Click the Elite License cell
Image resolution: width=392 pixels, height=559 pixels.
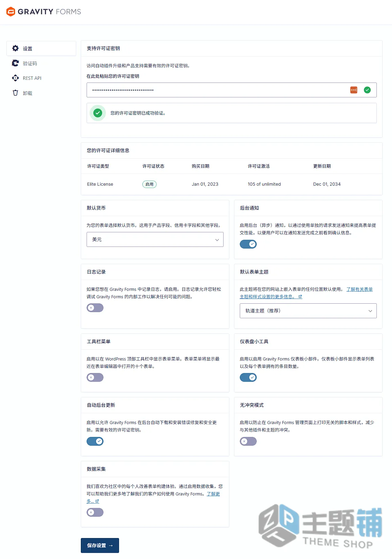pos(100,184)
